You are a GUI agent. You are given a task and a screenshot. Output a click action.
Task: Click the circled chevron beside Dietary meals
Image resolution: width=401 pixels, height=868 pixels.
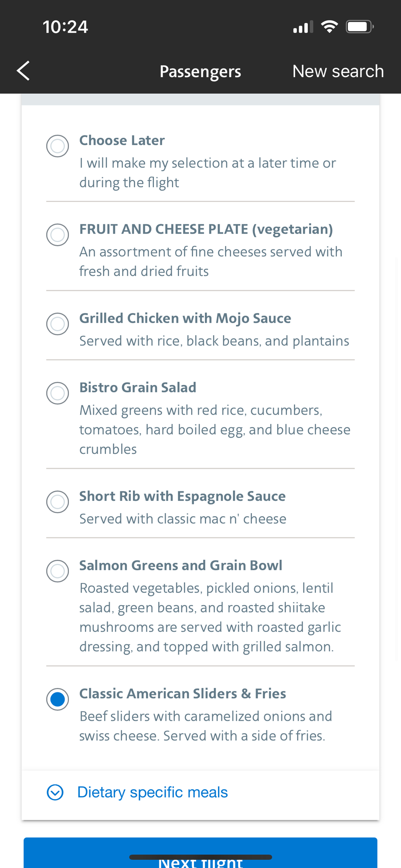pyautogui.click(x=55, y=792)
